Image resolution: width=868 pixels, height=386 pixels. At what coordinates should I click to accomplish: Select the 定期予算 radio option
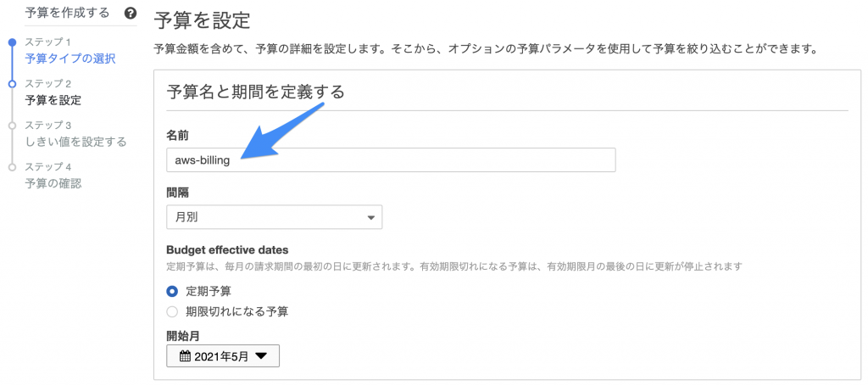[172, 291]
